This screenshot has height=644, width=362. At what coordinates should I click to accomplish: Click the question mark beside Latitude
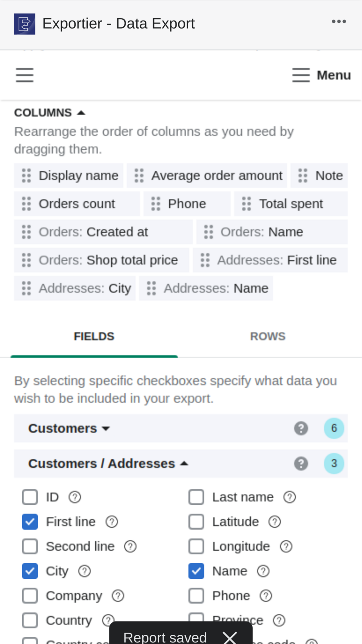tap(275, 521)
